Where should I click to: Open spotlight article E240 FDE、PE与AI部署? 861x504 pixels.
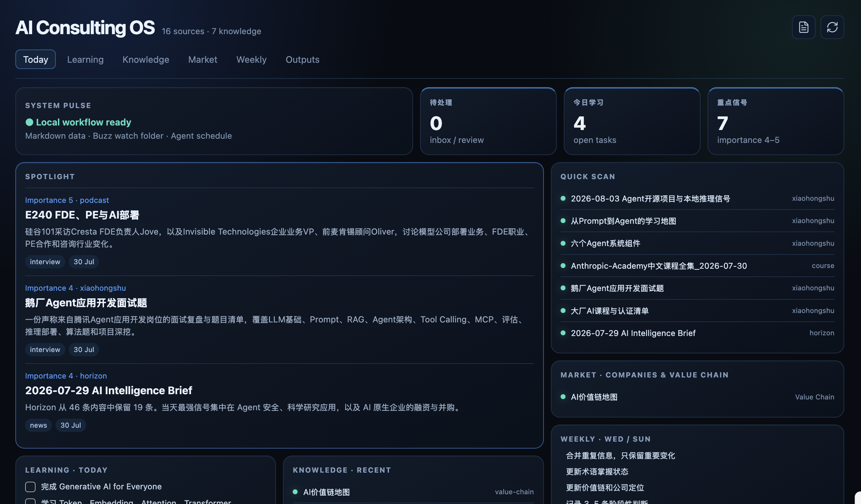82,215
